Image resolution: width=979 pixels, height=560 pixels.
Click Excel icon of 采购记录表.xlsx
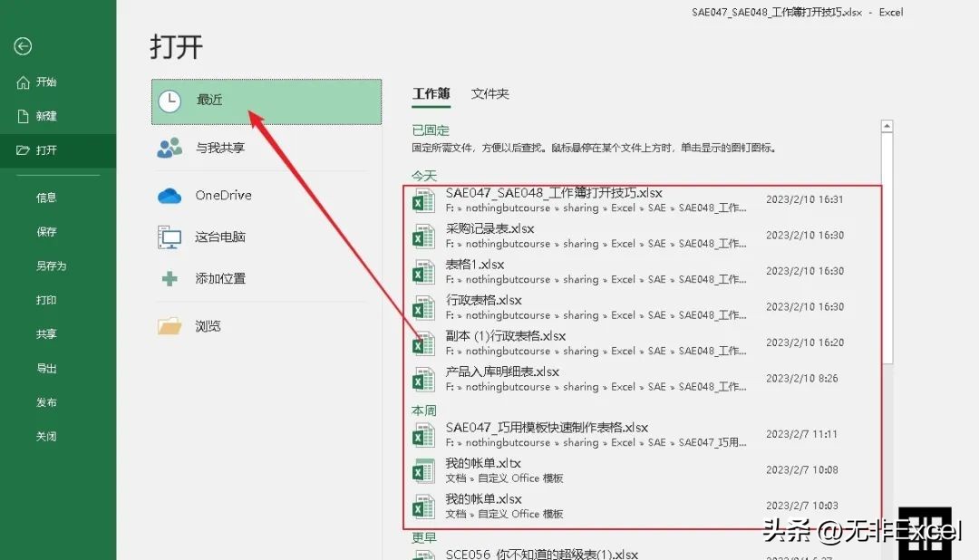pyautogui.click(x=423, y=237)
